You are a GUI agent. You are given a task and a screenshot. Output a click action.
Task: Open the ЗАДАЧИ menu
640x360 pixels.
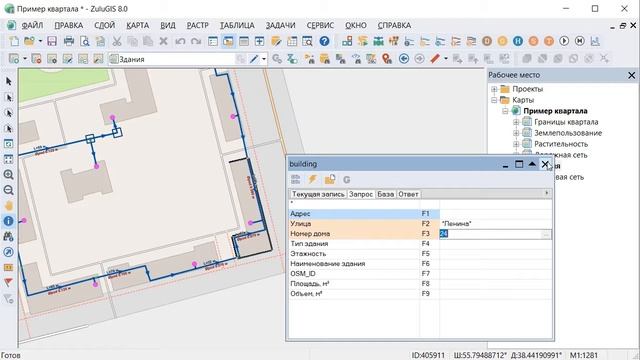(280, 25)
